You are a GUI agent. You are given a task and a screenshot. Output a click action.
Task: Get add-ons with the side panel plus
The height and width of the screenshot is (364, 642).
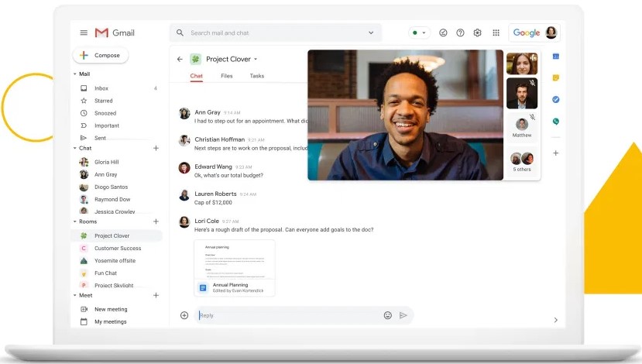(x=555, y=153)
